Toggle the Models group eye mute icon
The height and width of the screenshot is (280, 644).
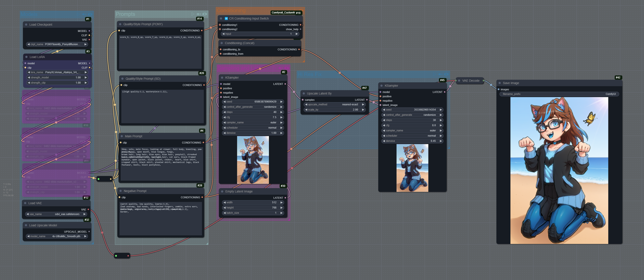pyautogui.click(x=90, y=14)
